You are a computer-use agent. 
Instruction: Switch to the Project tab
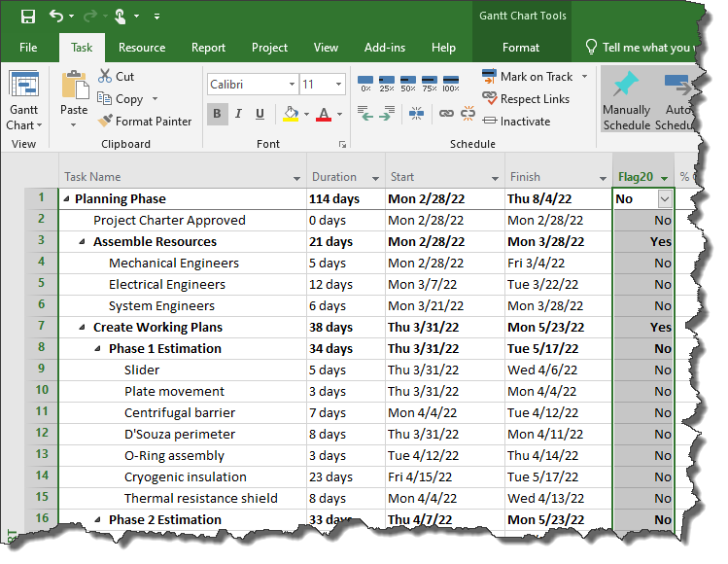point(269,48)
